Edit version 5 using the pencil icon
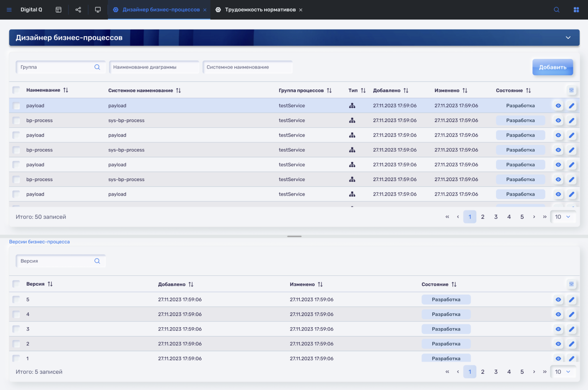 [571, 299]
